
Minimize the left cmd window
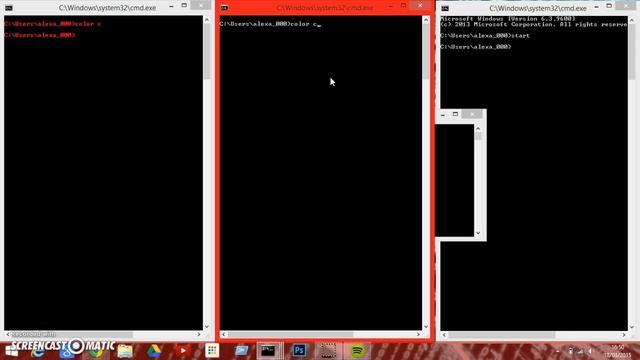click(171, 6)
